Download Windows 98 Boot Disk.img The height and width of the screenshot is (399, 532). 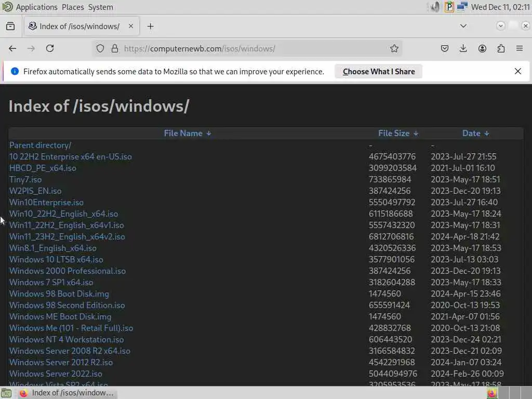pos(59,294)
